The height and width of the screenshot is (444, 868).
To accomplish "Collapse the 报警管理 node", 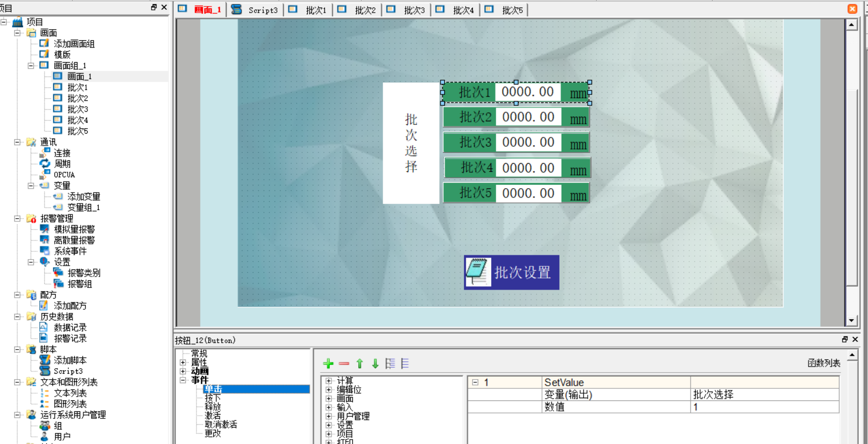I will [17, 218].
